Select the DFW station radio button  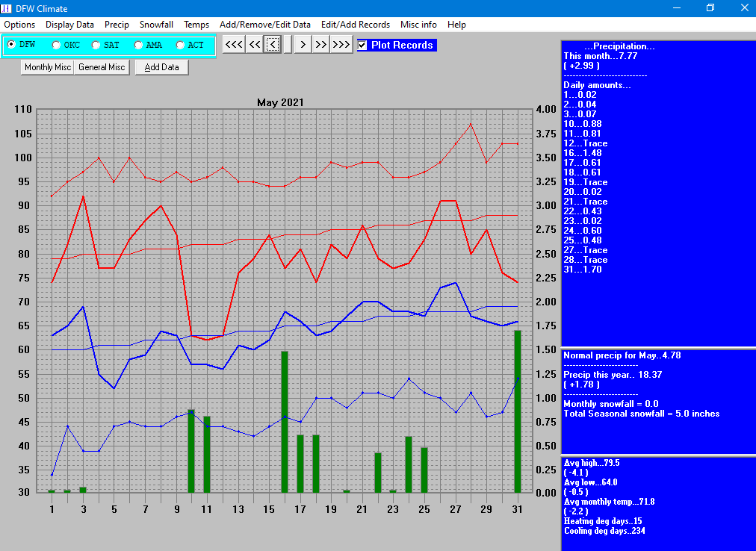(x=11, y=44)
